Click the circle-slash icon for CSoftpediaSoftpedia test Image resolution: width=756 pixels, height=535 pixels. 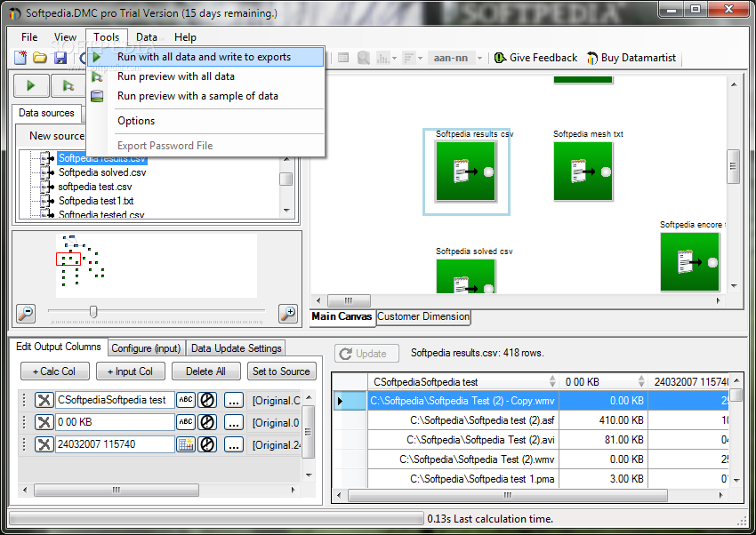point(207,400)
